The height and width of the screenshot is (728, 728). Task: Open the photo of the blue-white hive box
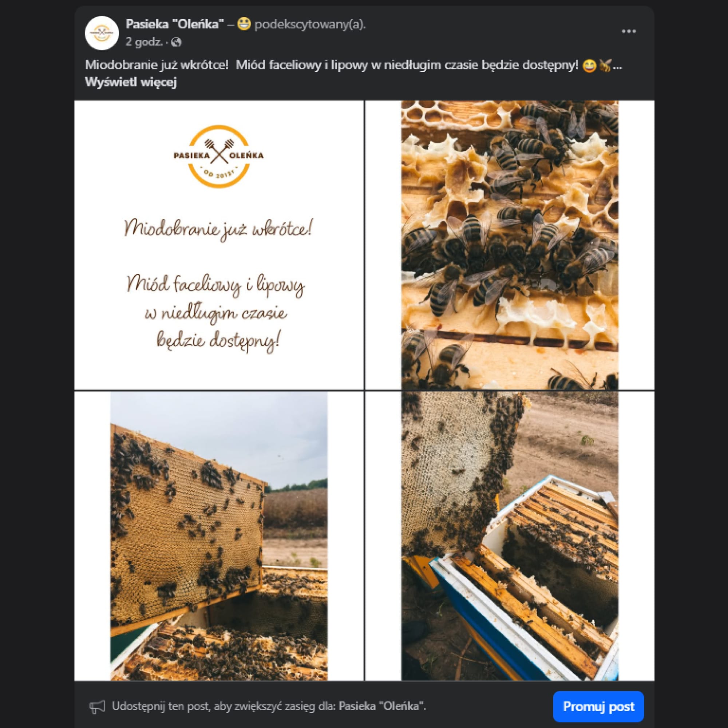510,536
